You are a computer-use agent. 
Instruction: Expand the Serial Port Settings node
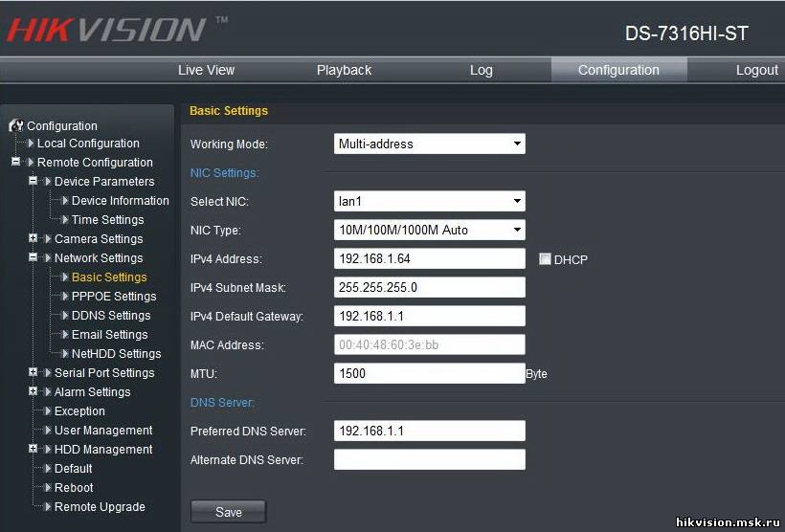(34, 372)
